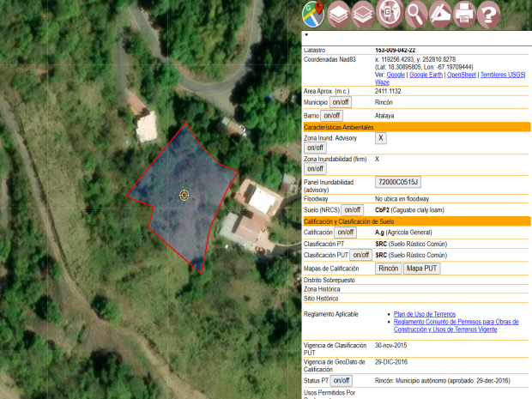
Task: Click the Rincón calificación map button
Action: point(388,269)
